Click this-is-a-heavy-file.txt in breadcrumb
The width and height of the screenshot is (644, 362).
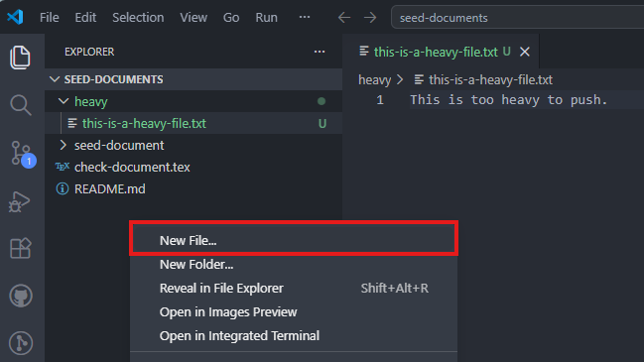click(x=490, y=79)
